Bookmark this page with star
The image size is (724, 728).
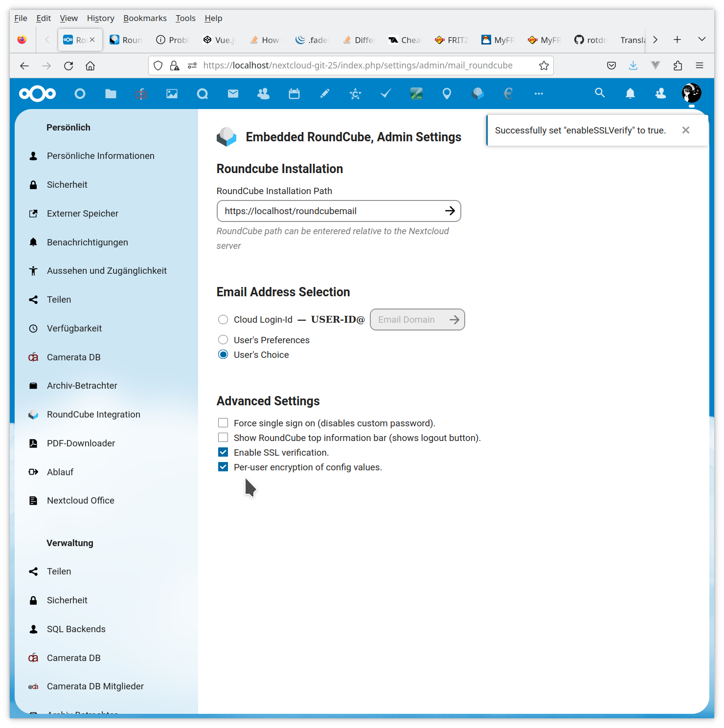click(543, 66)
